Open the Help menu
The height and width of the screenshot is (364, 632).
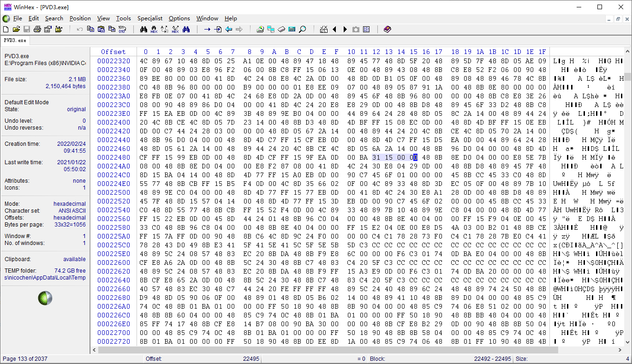[x=231, y=18]
